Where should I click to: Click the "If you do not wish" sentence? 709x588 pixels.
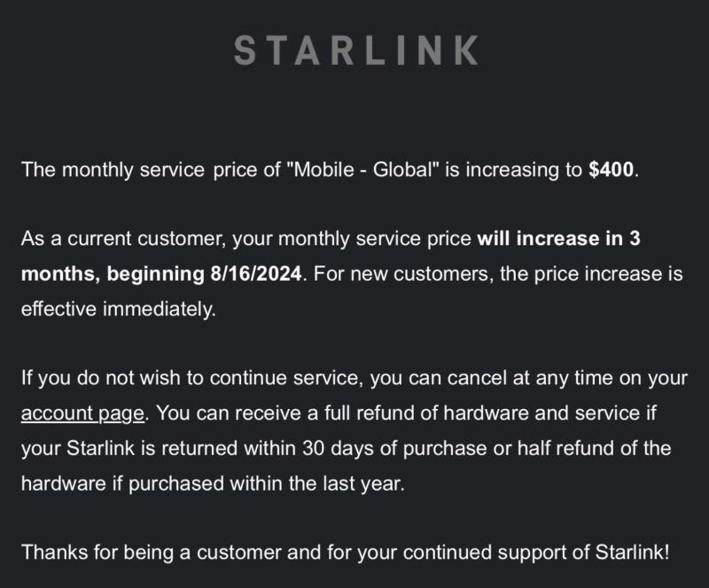point(93,378)
